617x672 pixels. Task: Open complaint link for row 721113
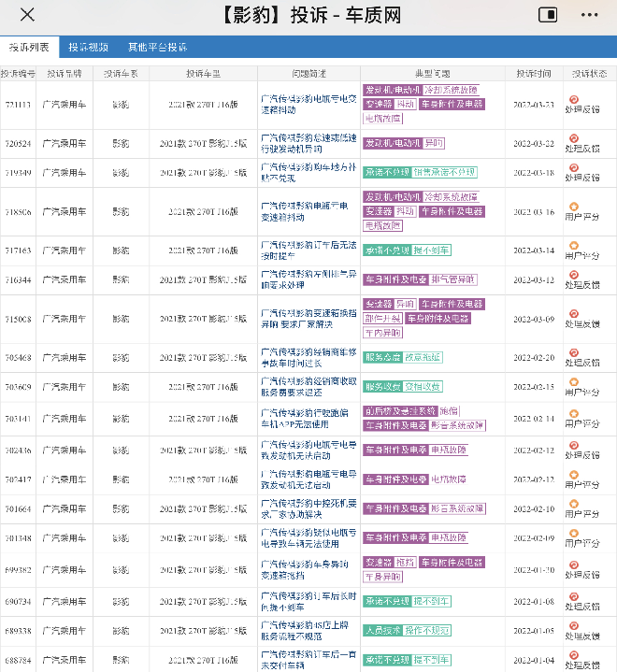coord(308,105)
